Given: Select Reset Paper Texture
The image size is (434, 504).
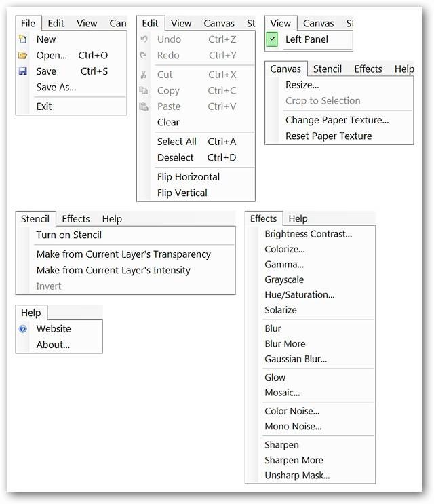Looking at the screenshot, I should pos(329,136).
